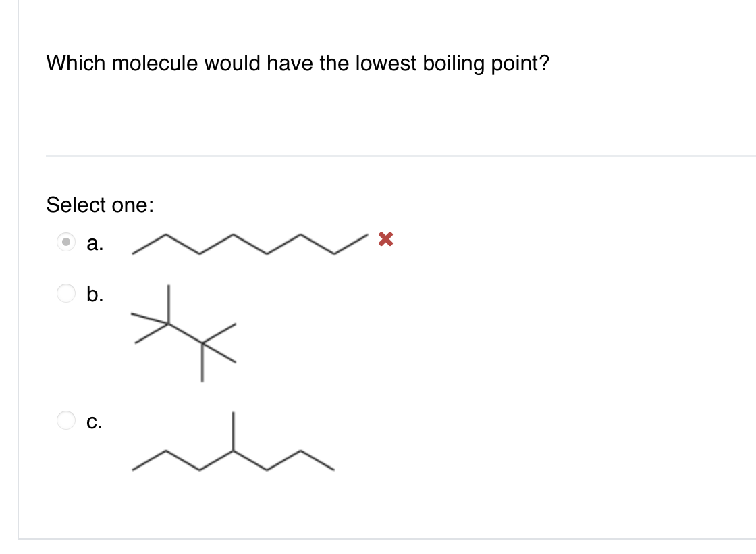Click the Select one: heading

pyautogui.click(x=100, y=205)
